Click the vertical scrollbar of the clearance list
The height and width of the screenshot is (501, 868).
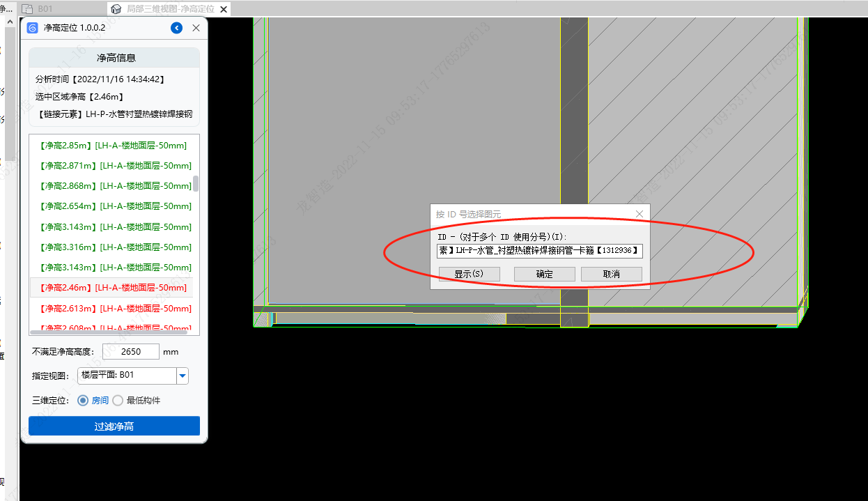pyautogui.click(x=196, y=184)
